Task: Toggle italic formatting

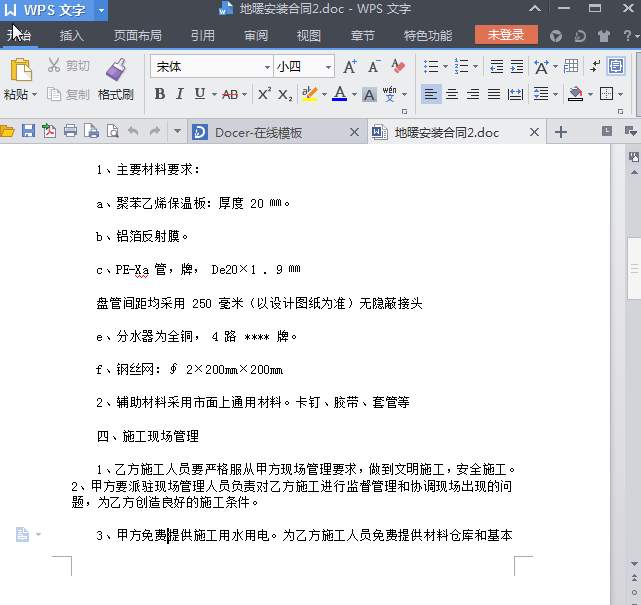Action: tap(179, 94)
